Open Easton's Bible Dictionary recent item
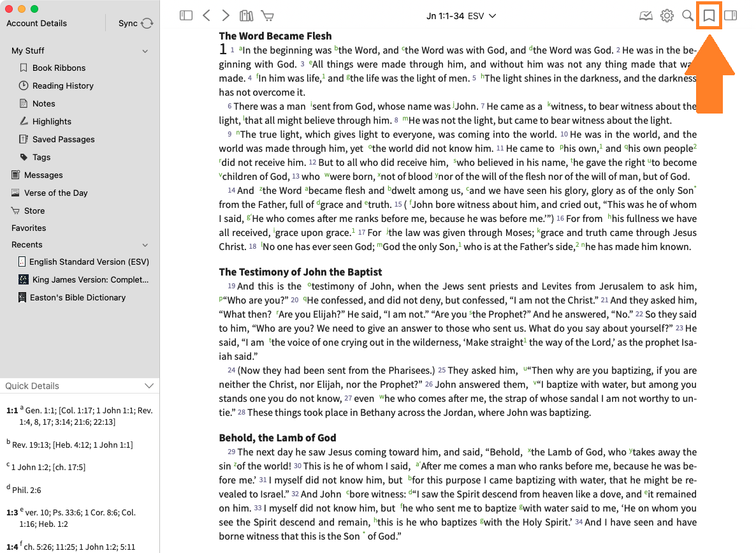 [x=78, y=297]
